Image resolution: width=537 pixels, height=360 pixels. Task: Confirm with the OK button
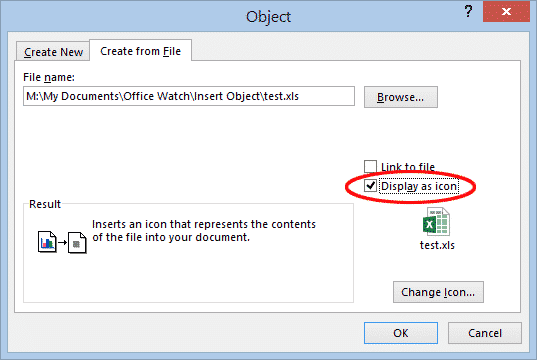pos(401,333)
